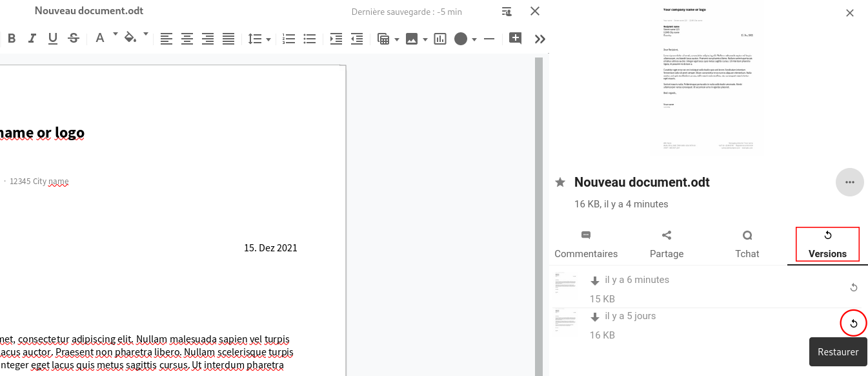Viewport: 868px width, 376px height.
Task: Expand the line spacing dropdown
Action: (268, 39)
